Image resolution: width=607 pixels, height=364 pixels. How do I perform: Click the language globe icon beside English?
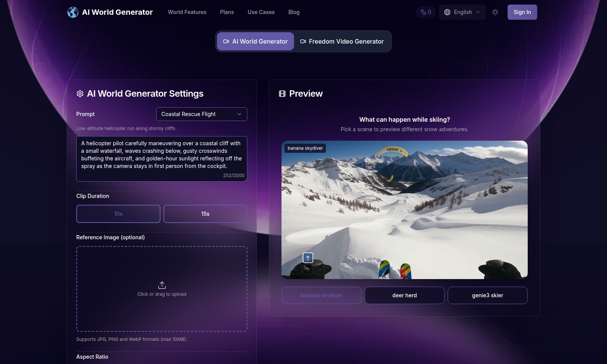tap(447, 12)
